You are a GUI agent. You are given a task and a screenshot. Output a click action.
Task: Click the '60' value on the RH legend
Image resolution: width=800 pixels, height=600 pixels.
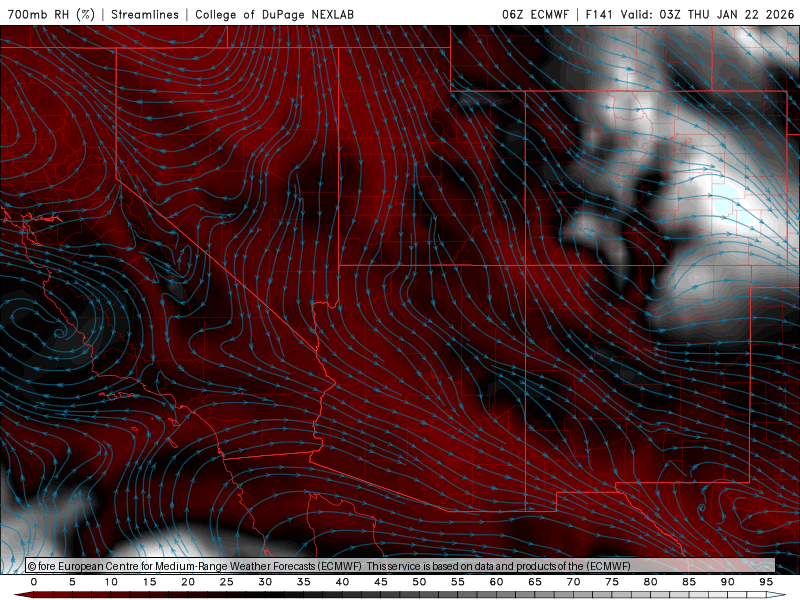coord(496,582)
